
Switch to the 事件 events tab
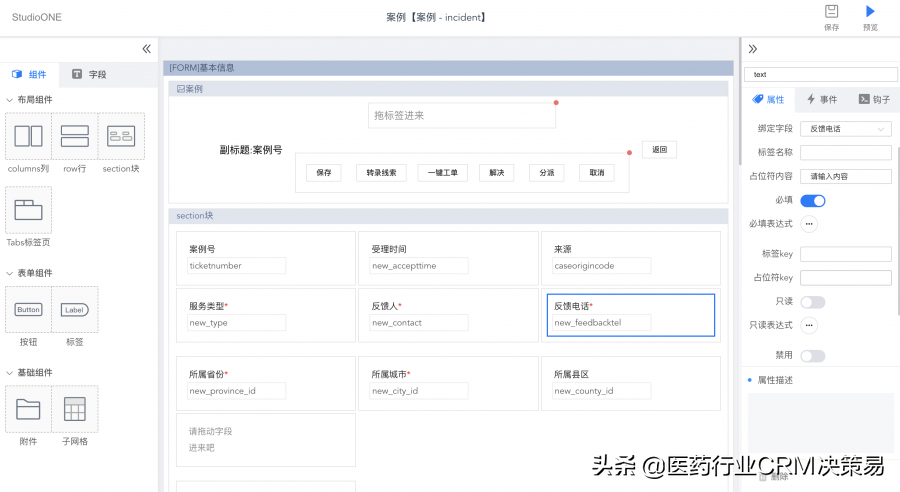822,99
